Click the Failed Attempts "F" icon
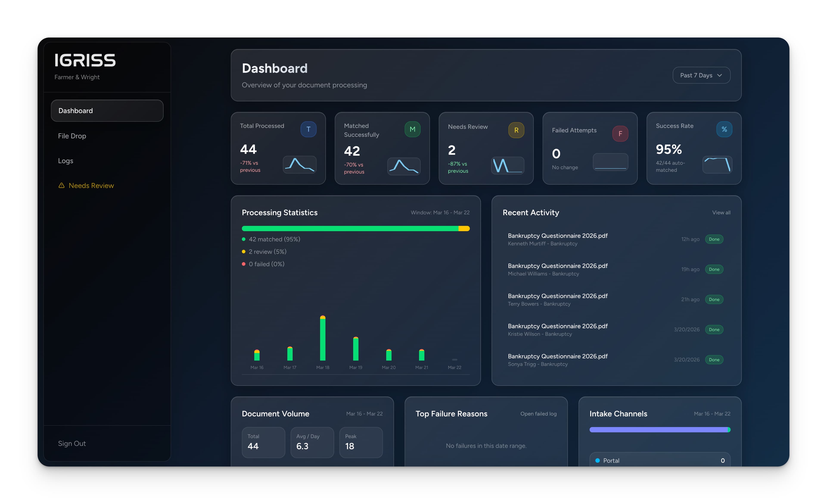The image size is (827, 504). click(620, 133)
